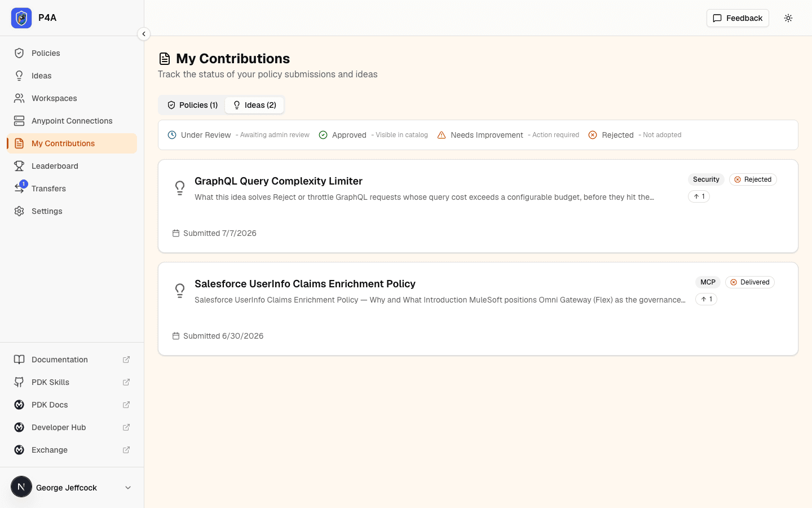Click the calendar icon beside Submitted 7/7/2026
This screenshot has height=508, width=812.
pos(176,233)
